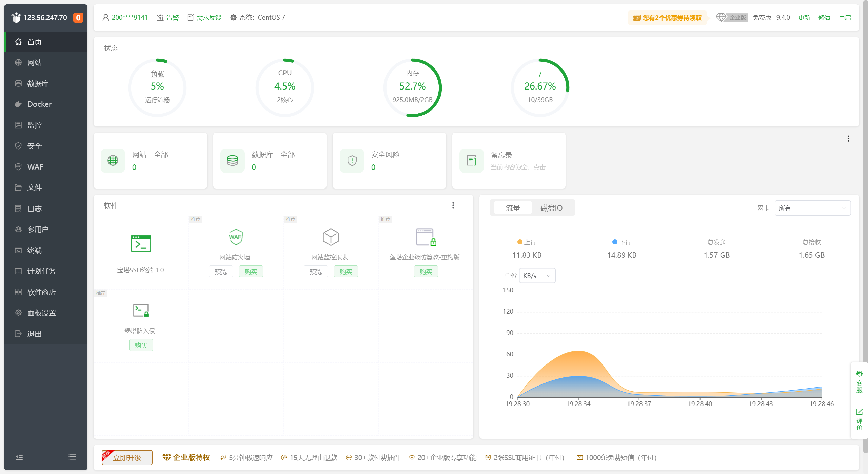Expand the 网卡 所有 dropdown
Image resolution: width=868 pixels, height=474 pixels.
[812, 208]
